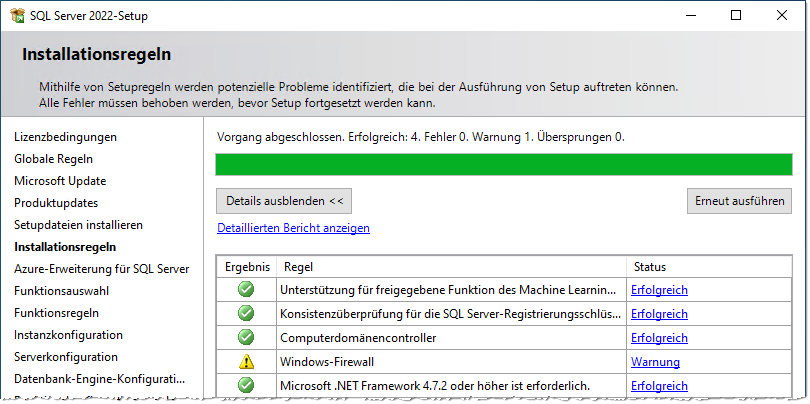Select Lizenzbedingungen step in sidebar
This screenshot has height=404, width=810.
pos(66,137)
